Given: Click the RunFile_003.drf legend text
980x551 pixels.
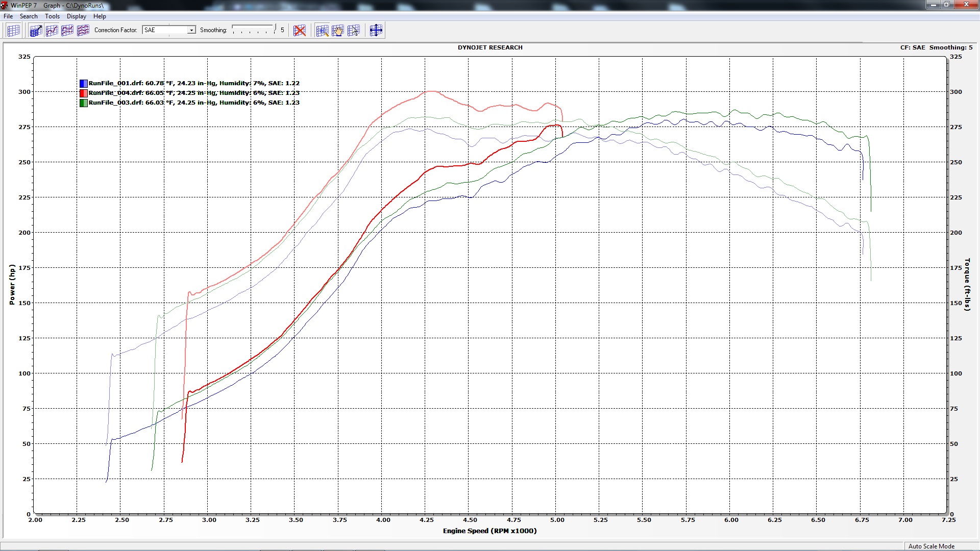Looking at the screenshot, I should [194, 103].
